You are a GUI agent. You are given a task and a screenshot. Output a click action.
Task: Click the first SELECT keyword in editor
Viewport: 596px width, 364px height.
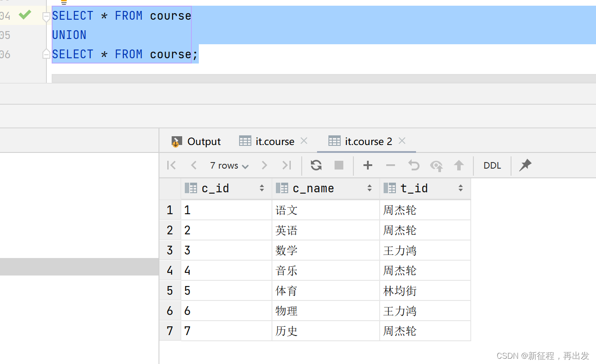(x=73, y=16)
